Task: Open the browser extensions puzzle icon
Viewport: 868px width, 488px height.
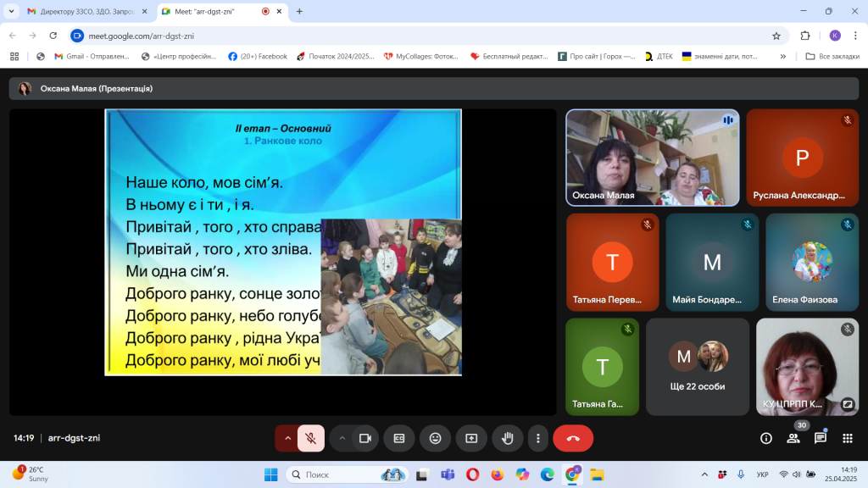Action: tap(805, 36)
